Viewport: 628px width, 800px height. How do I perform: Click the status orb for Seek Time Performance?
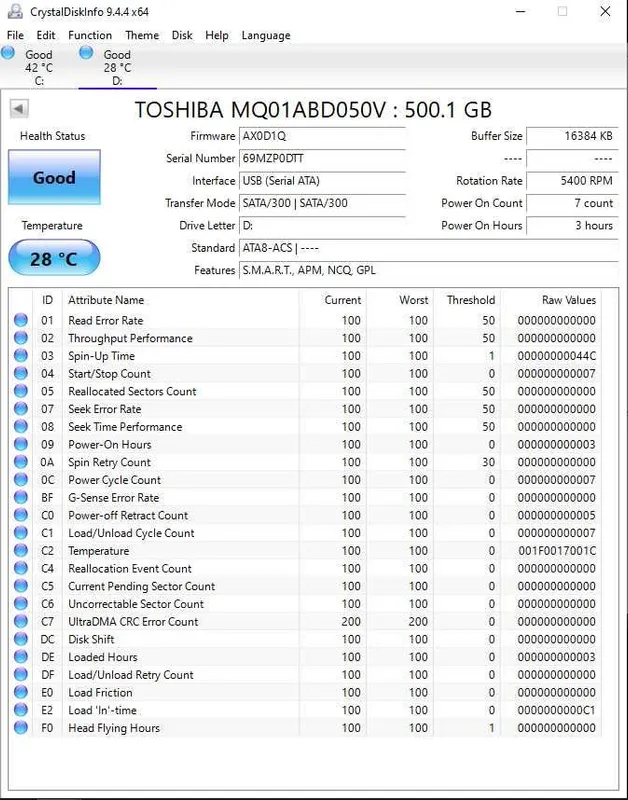coord(20,426)
